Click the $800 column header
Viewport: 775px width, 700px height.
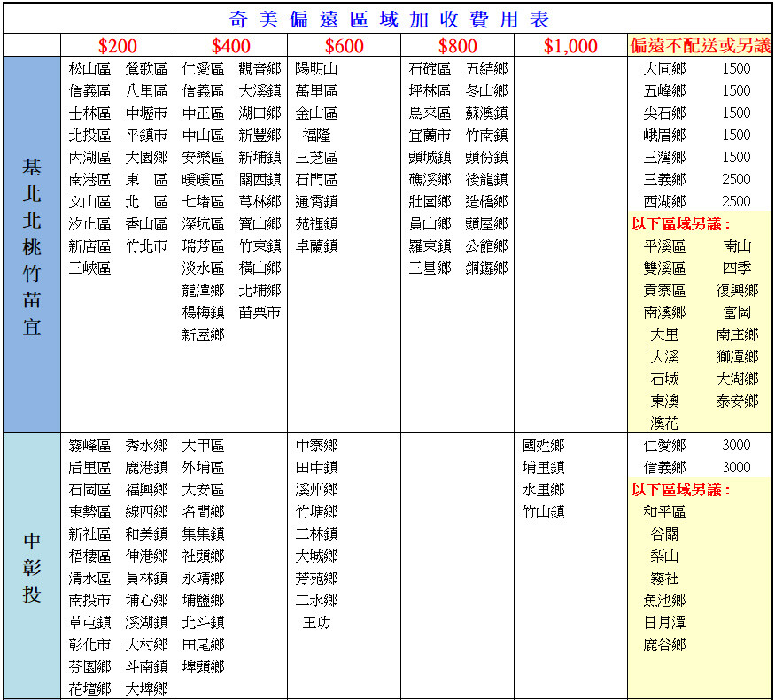[457, 46]
